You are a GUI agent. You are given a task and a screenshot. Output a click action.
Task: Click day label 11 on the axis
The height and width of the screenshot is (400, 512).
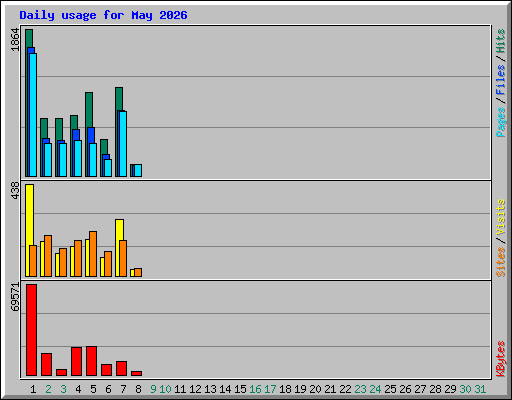click(180, 389)
